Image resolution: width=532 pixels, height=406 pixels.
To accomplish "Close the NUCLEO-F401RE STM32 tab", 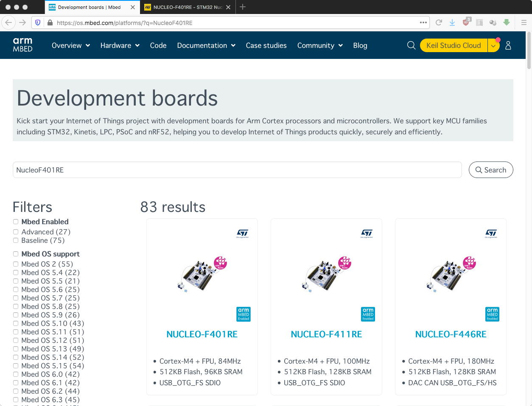I will [x=229, y=7].
